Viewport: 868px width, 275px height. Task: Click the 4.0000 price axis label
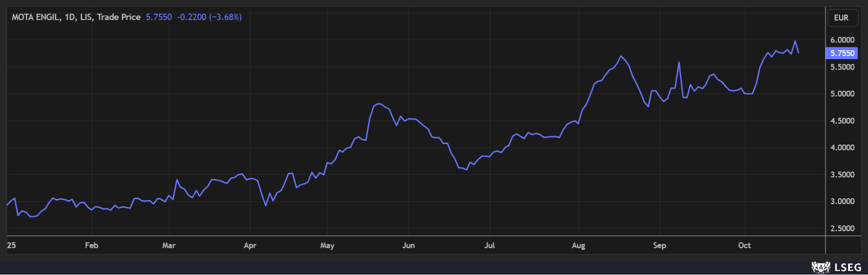click(842, 148)
